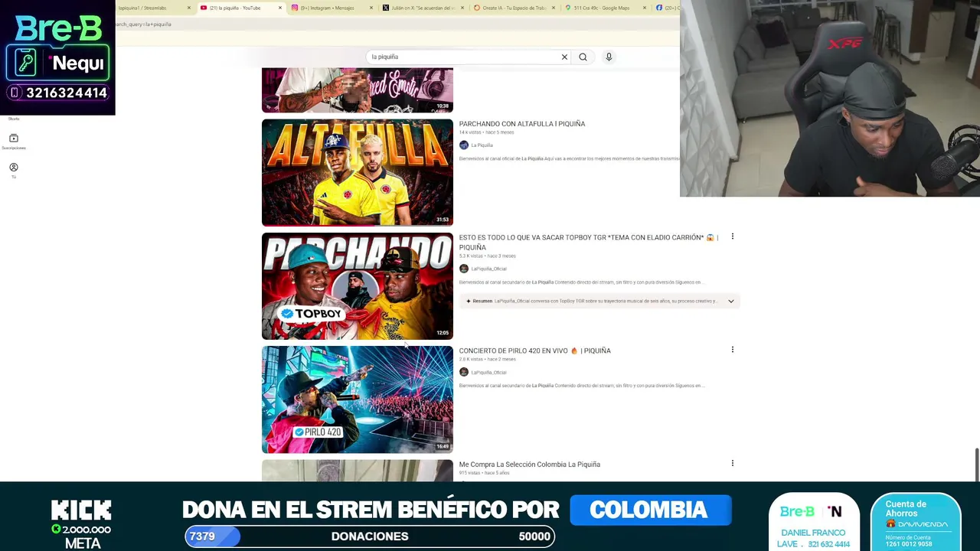Visit LaPiquiña_Oficial channel under Pirlo 420 video

pos(489,373)
